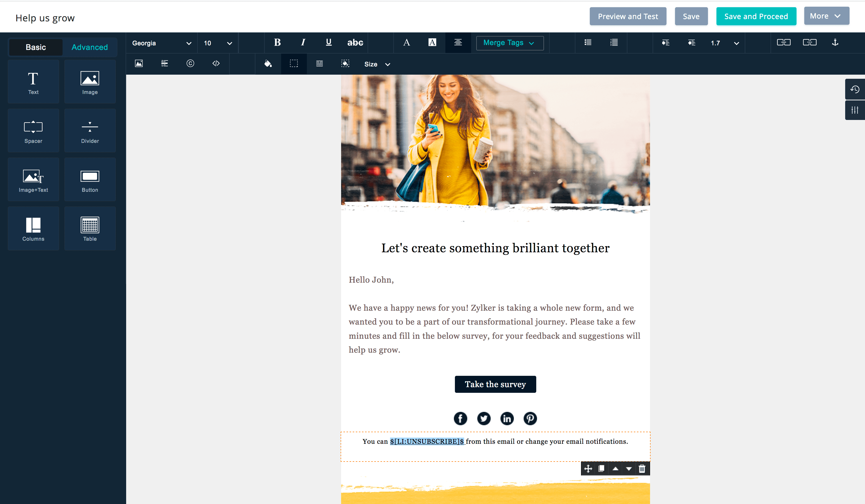This screenshot has height=504, width=865.
Task: Open the HTML source code view
Action: [216, 64]
